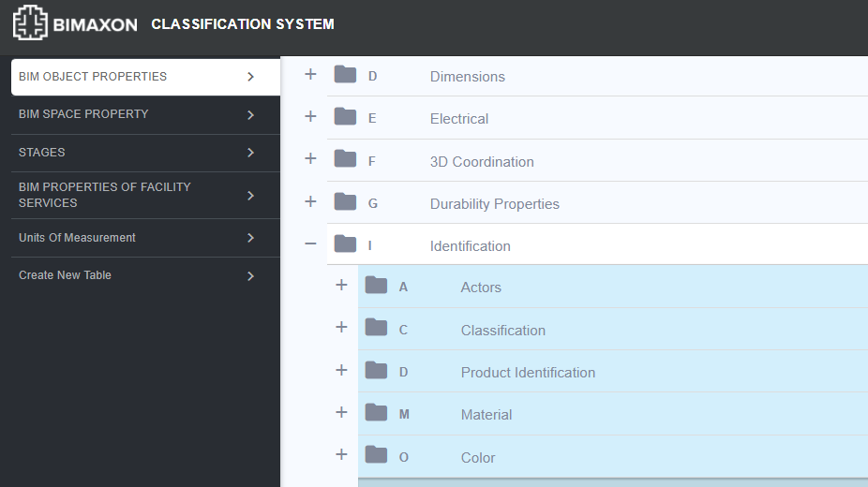Select the Actors folder icon
The height and width of the screenshot is (487, 868).
coord(376,286)
